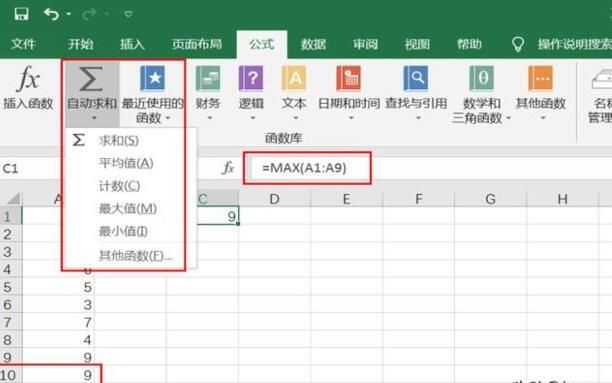The image size is (612, 383).
Task: Click the Select All corner triangle
Action: pos(13,199)
